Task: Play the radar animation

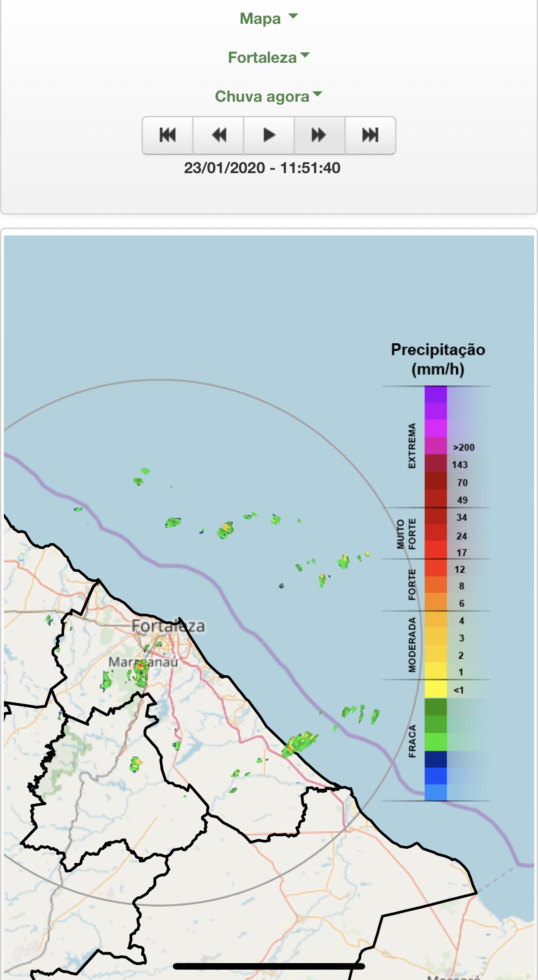Action: click(x=269, y=135)
